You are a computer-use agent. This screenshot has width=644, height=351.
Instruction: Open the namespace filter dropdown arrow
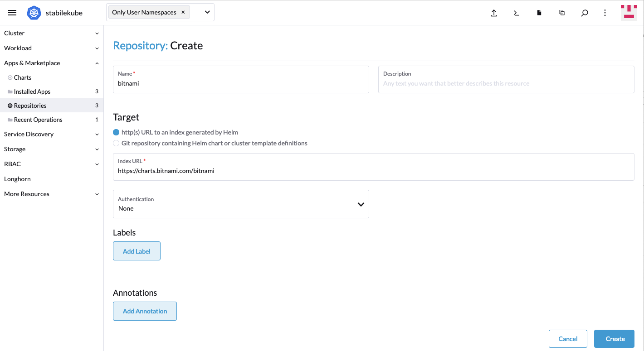click(x=207, y=12)
